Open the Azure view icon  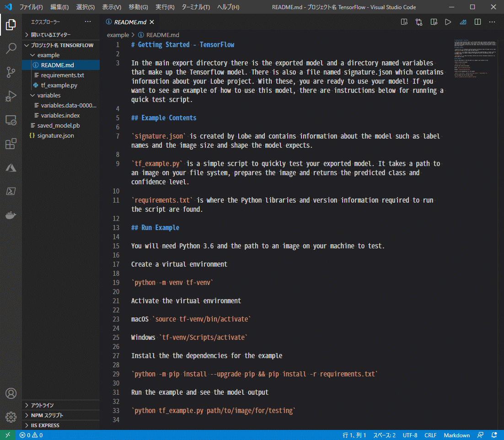pos(11,168)
